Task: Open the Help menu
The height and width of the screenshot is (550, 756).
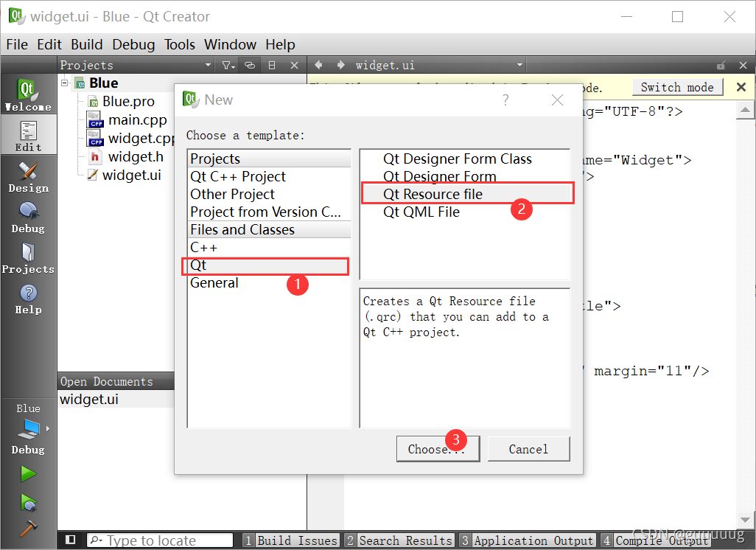Action: click(280, 44)
